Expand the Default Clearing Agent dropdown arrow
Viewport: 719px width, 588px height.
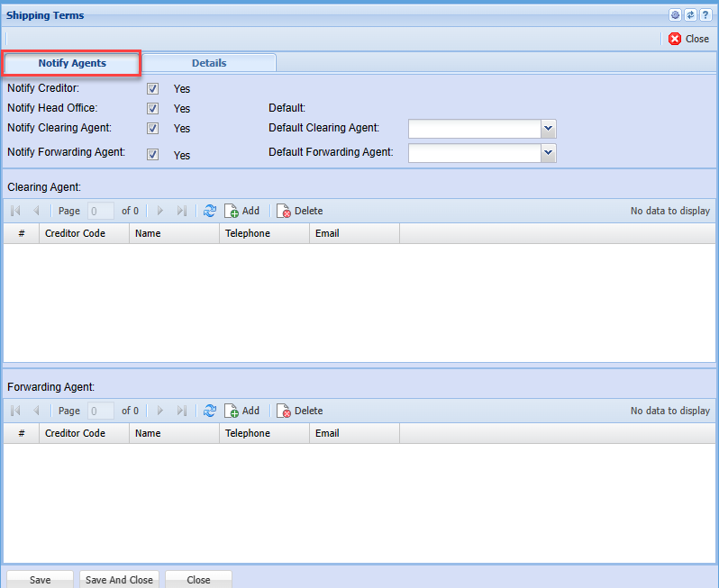tap(548, 129)
